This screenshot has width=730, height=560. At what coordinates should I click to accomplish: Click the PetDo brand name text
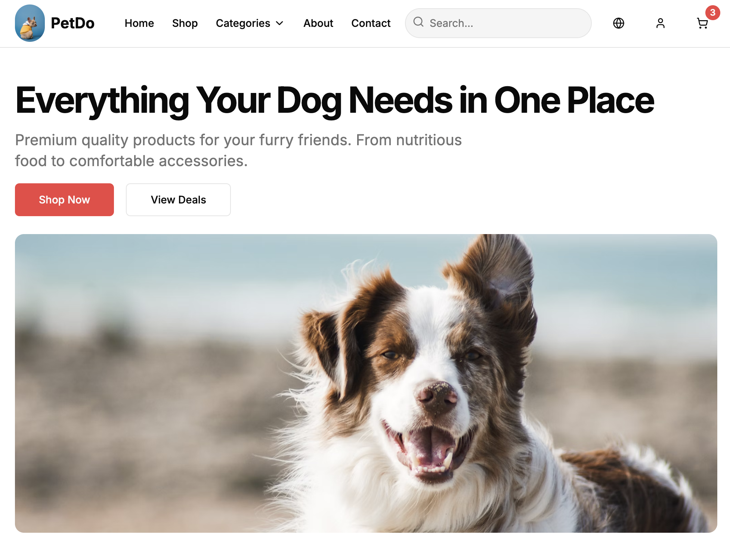point(72,23)
